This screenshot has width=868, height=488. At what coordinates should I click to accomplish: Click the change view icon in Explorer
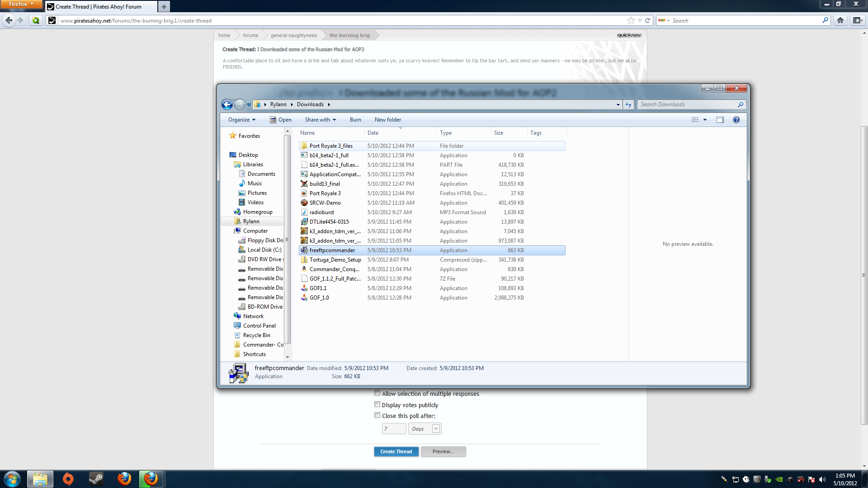tap(695, 120)
